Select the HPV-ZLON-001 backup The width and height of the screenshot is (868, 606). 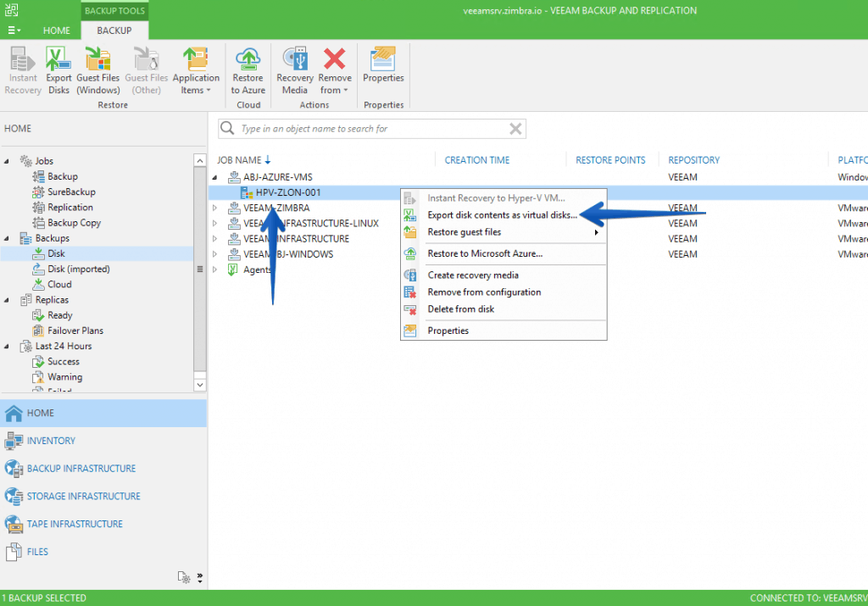click(x=288, y=192)
